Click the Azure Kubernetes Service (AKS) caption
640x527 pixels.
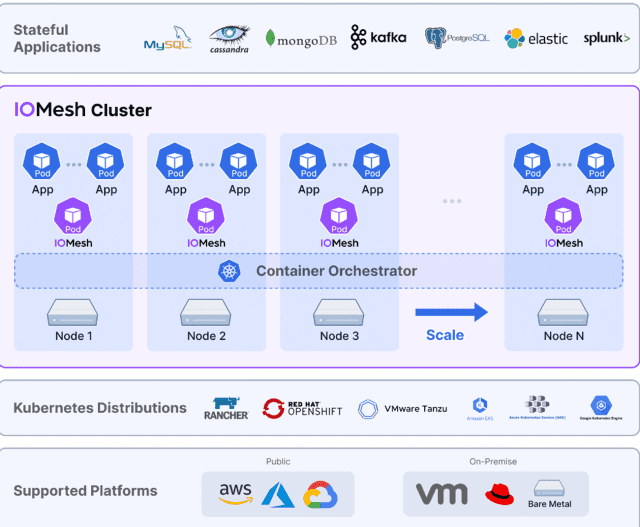pyautogui.click(x=537, y=418)
